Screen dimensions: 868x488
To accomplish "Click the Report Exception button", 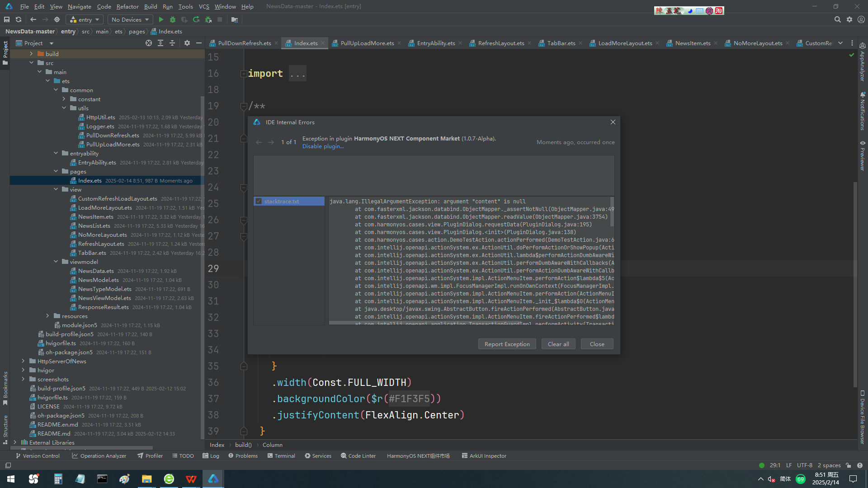I will coord(507,344).
